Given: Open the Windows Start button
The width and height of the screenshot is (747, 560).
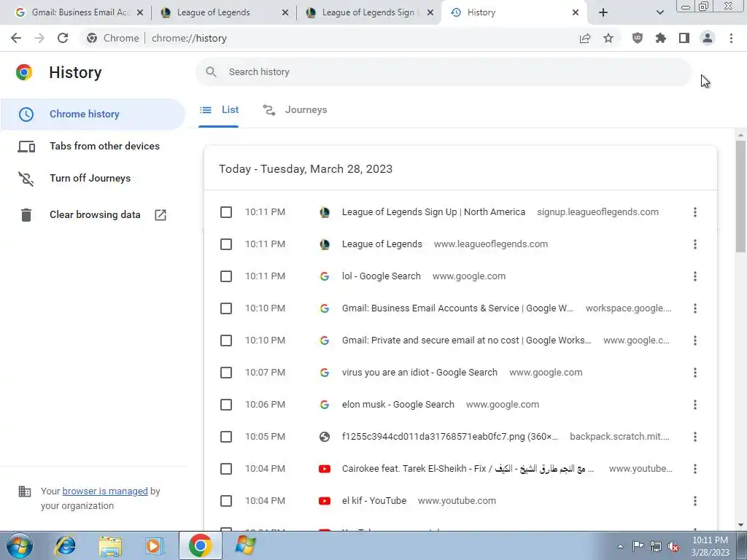Looking at the screenshot, I should [20, 545].
